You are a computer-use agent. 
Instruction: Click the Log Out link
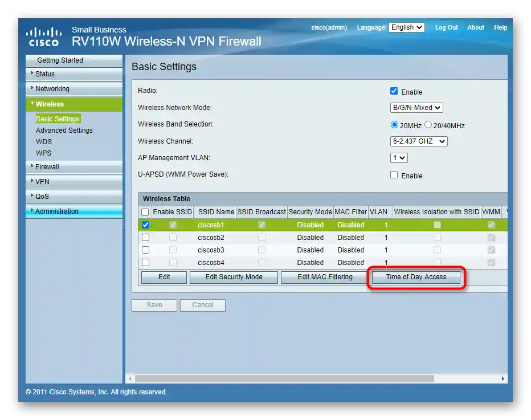(x=446, y=27)
